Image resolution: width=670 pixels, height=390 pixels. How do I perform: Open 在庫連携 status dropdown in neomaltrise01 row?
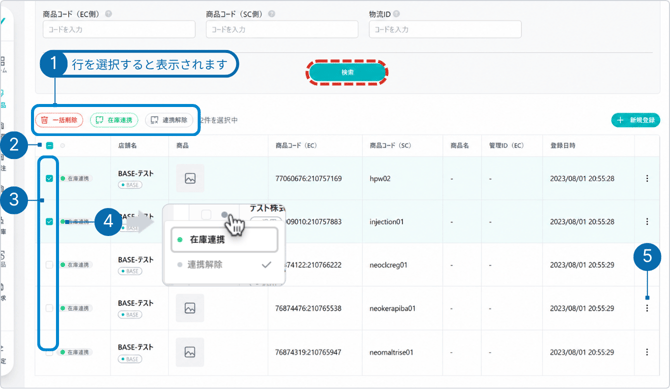click(76, 352)
